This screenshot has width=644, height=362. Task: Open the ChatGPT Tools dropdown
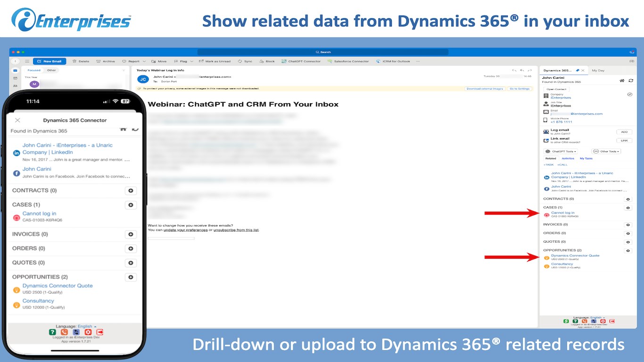coord(561,151)
